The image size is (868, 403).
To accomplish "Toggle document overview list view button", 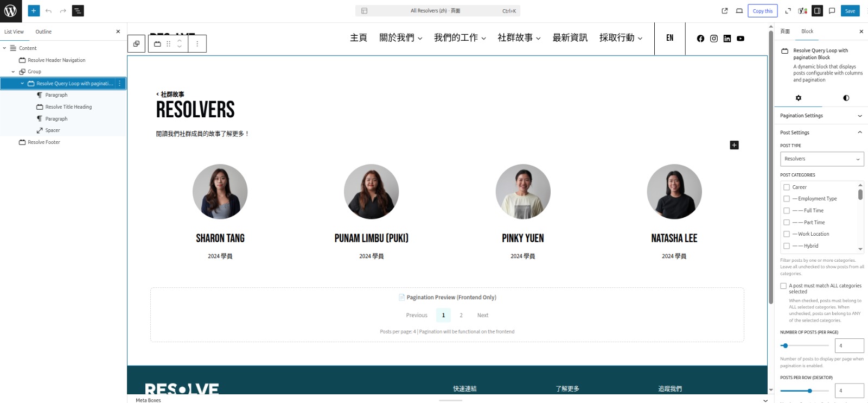I will [78, 11].
